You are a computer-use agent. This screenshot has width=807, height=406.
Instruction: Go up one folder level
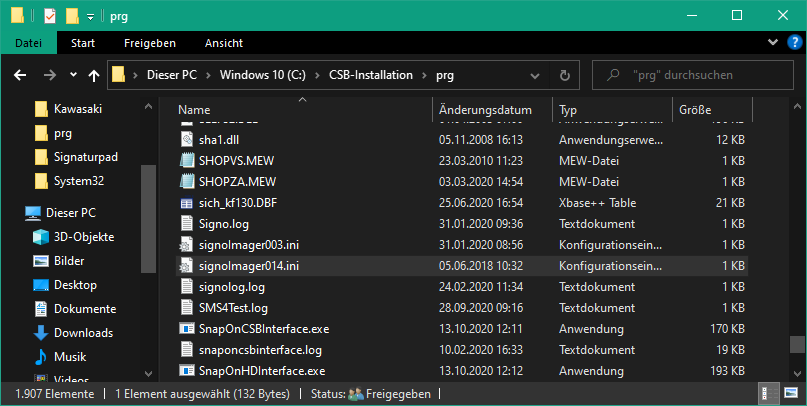[93, 76]
